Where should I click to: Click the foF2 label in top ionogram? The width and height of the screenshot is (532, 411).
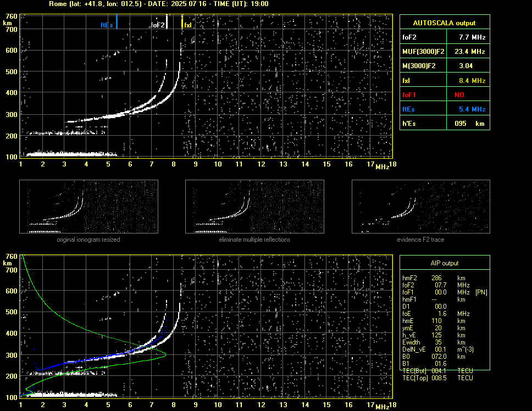point(158,25)
